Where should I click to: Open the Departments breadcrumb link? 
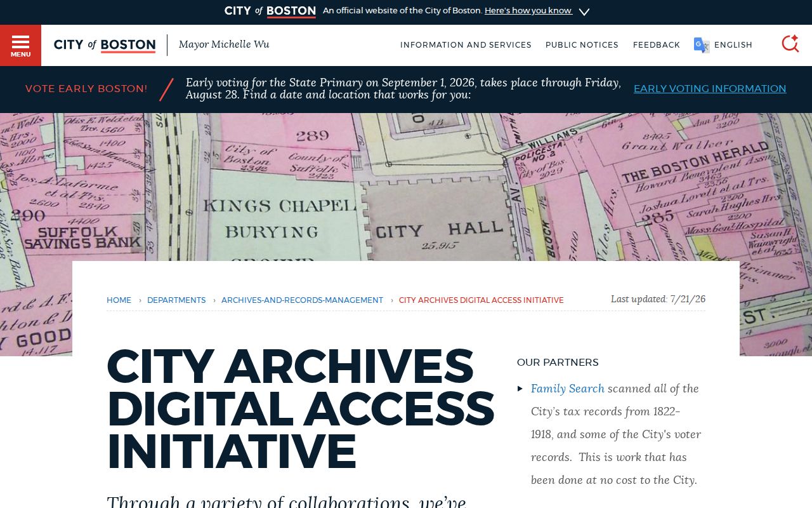[x=176, y=300]
